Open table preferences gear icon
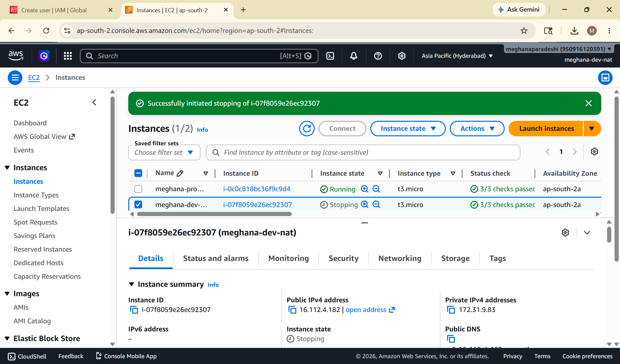Screen dimensions: 620x364 click(x=594, y=151)
